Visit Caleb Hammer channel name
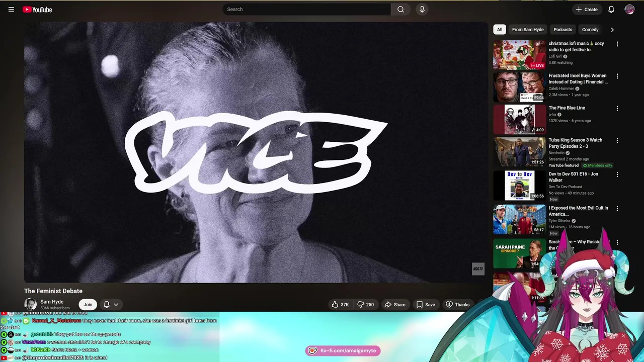Image resolution: width=644 pixels, height=362 pixels. point(561,88)
